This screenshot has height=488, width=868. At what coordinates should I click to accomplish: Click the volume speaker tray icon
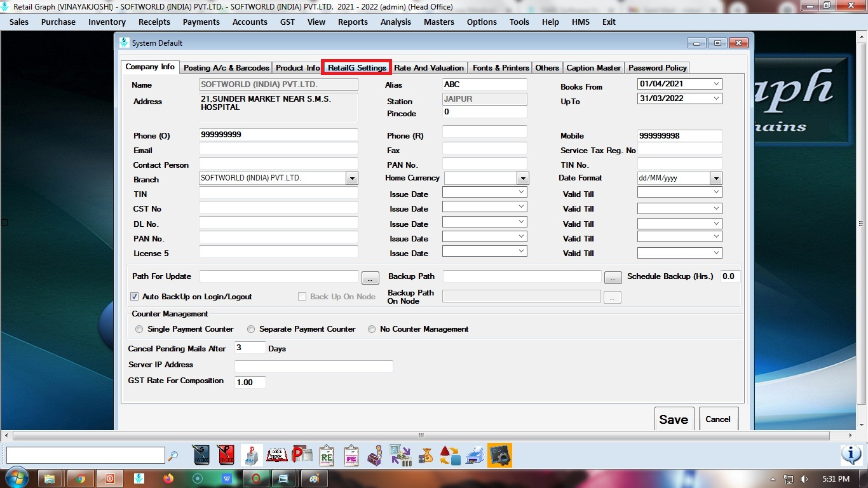point(804,478)
